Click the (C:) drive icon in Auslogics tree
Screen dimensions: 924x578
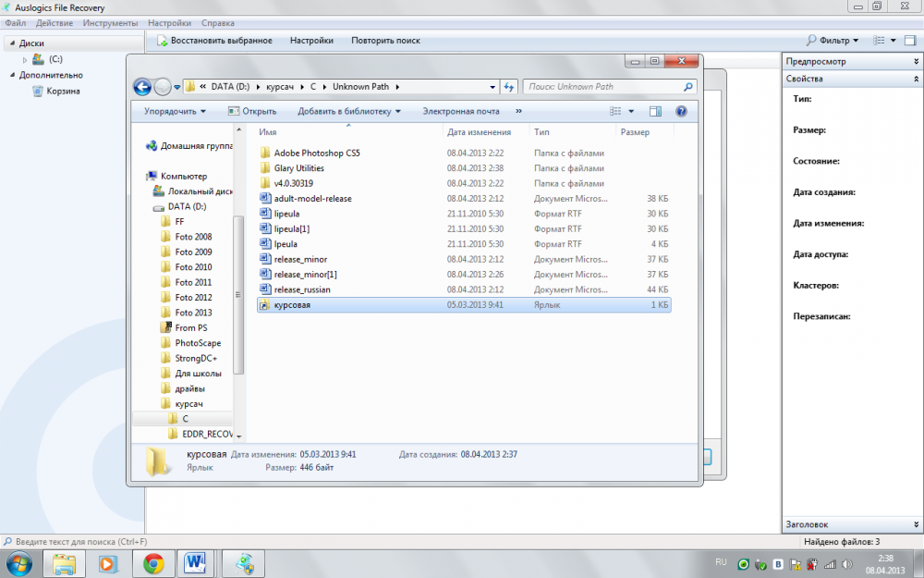click(38, 59)
